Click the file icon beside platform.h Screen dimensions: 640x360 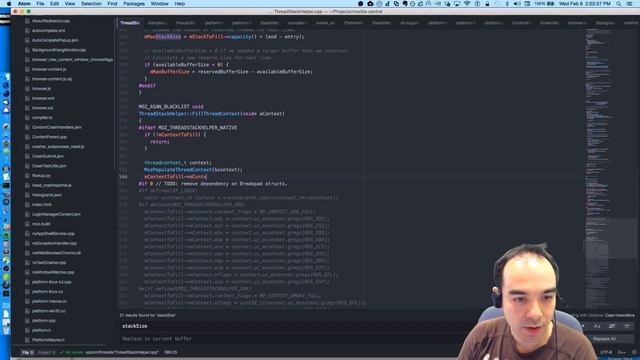27,330
